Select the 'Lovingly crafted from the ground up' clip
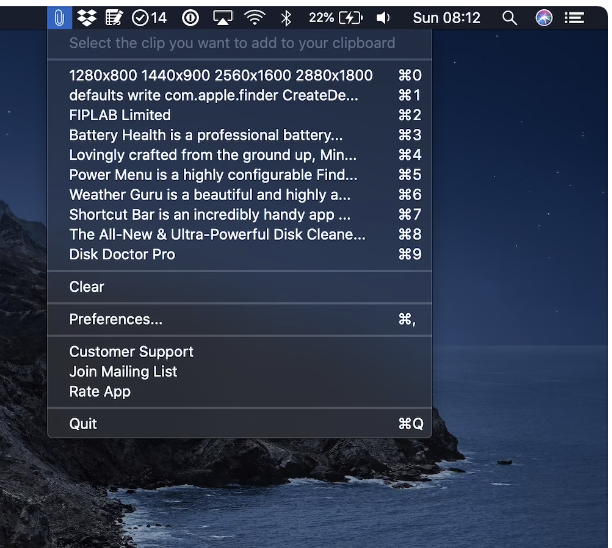 (x=239, y=155)
